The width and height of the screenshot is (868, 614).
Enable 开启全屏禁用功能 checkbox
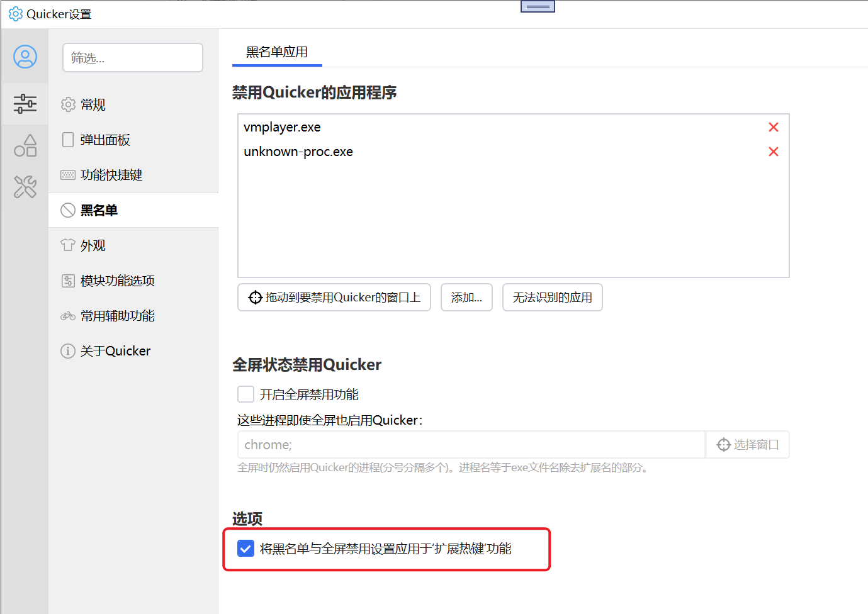[245, 394]
